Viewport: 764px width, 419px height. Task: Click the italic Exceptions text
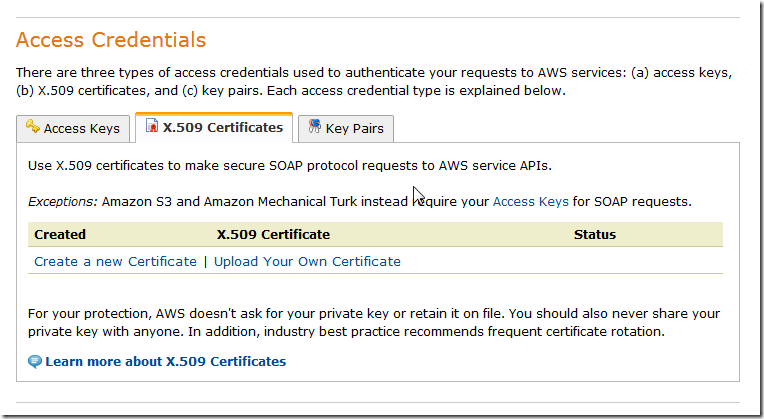pyautogui.click(x=62, y=201)
